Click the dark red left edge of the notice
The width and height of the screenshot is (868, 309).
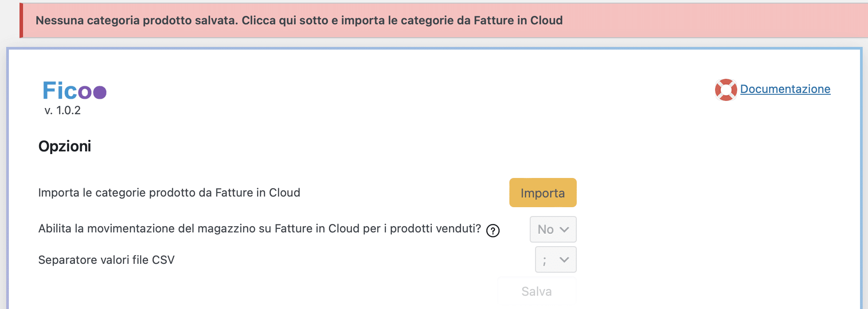click(x=21, y=20)
